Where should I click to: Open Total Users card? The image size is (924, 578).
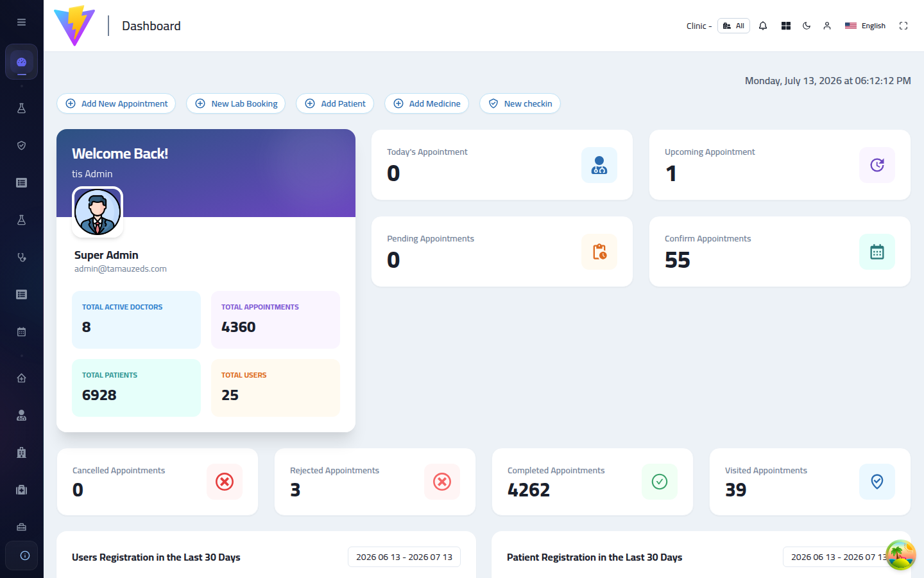coord(275,388)
